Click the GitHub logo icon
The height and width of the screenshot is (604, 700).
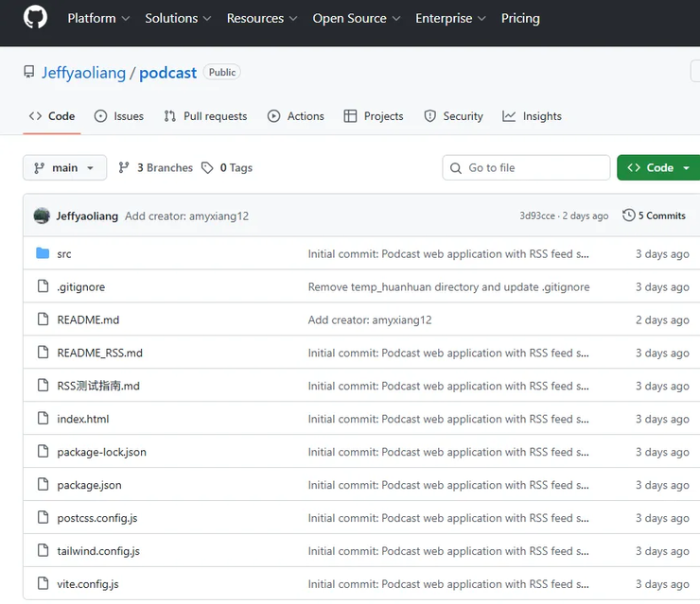click(35, 18)
